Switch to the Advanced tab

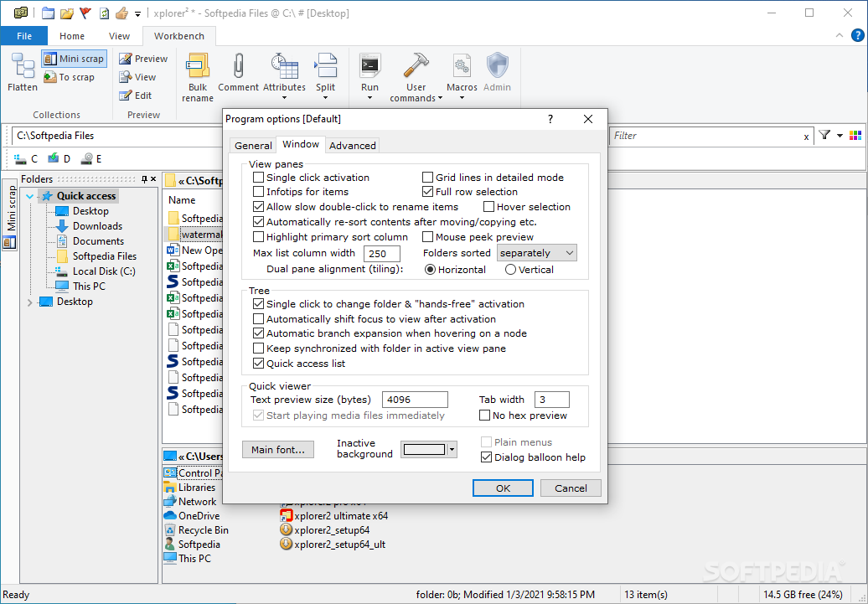(x=352, y=146)
